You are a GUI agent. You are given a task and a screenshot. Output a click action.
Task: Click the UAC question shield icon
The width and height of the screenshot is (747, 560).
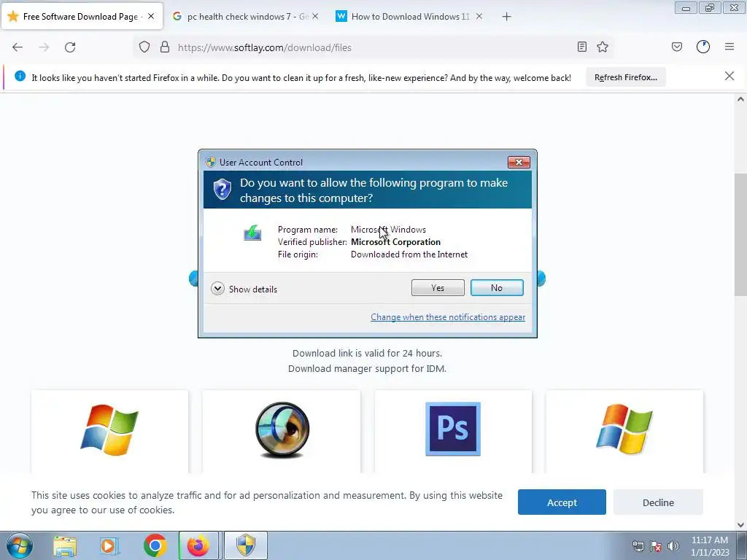click(x=222, y=190)
